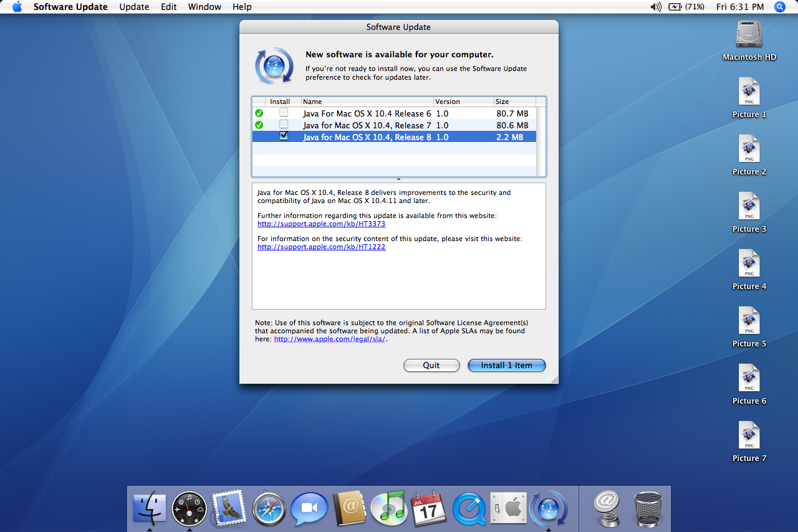This screenshot has height=532, width=798.
Task: Open System Preferences from the Dock
Action: pos(508,508)
